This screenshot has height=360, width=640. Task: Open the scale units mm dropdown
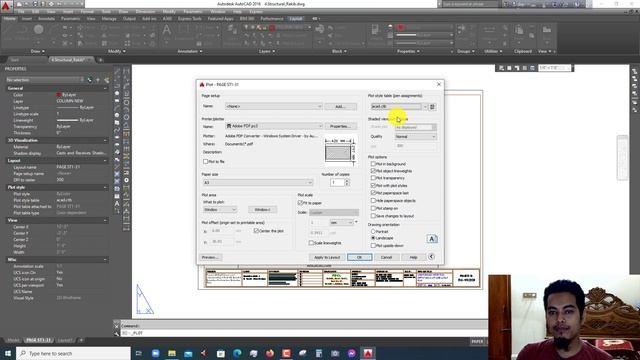[x=341, y=222]
